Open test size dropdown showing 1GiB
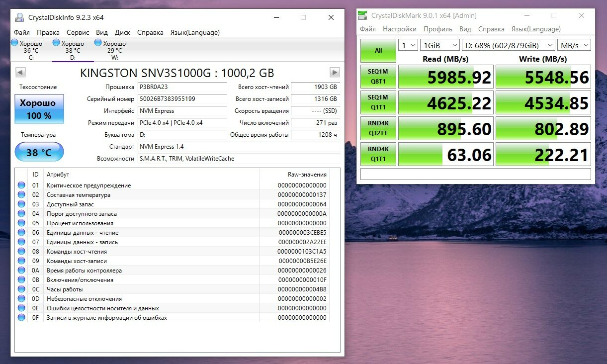 coord(439,45)
